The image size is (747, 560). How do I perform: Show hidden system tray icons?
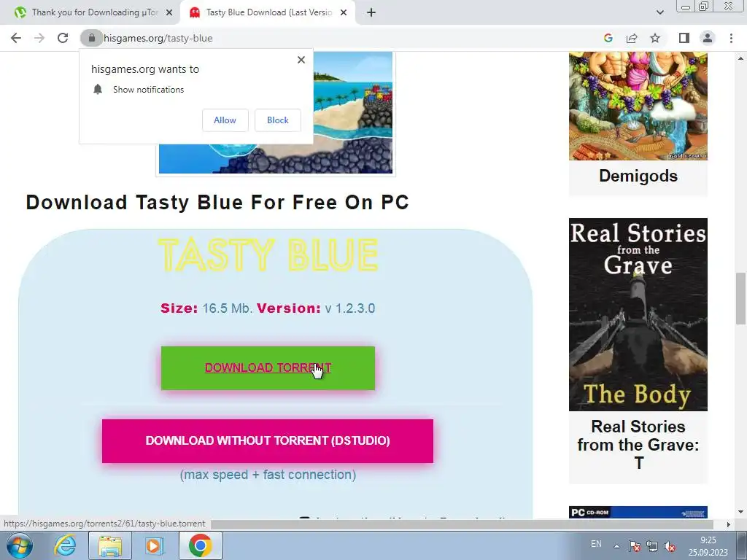point(616,546)
